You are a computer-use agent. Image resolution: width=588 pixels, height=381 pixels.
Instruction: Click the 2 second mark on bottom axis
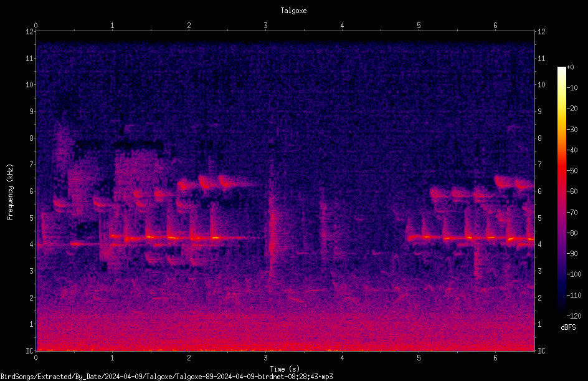189,358
